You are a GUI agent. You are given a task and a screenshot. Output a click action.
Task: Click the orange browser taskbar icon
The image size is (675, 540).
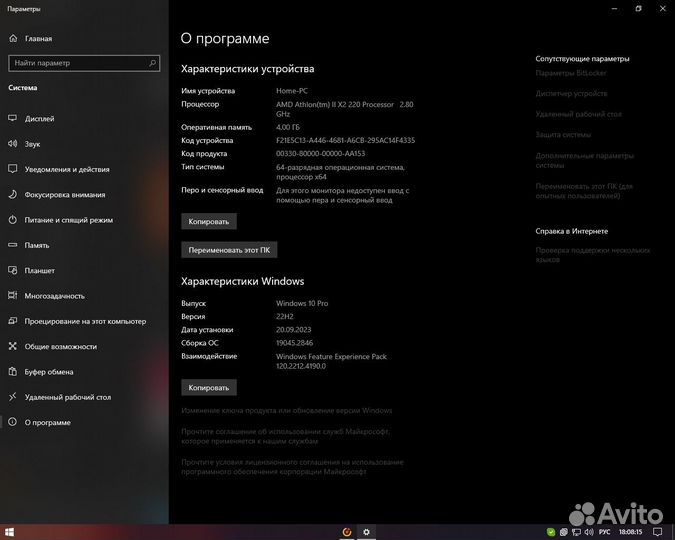[347, 532]
